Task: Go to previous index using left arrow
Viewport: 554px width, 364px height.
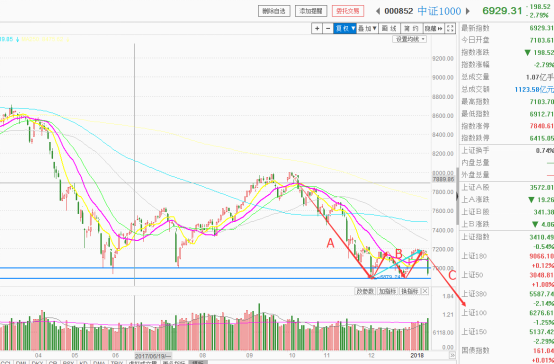Action: 378,11
